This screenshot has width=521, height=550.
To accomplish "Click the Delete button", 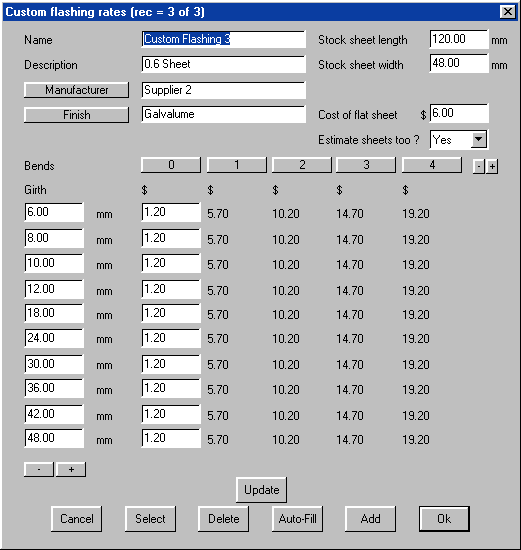I will point(223,518).
